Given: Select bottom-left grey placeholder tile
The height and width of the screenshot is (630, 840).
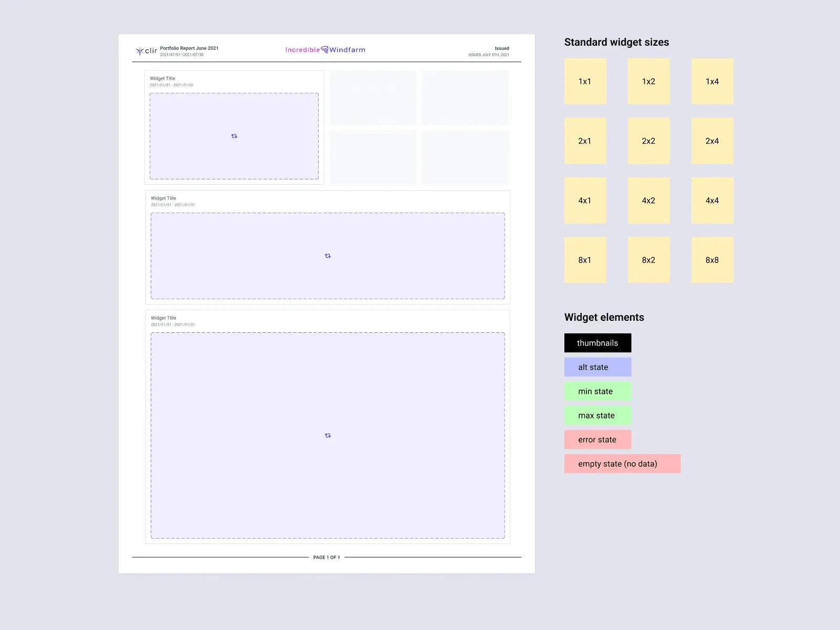Looking at the screenshot, I should [373, 157].
